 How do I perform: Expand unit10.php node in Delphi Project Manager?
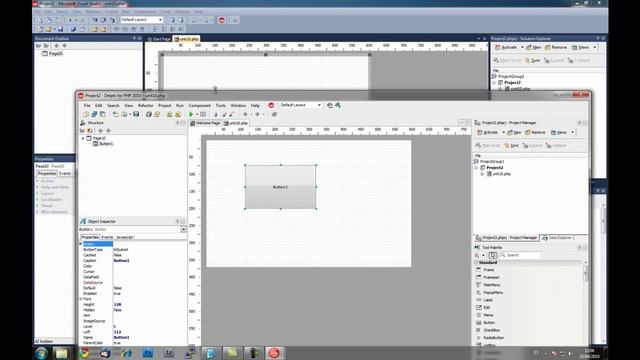click(482, 174)
